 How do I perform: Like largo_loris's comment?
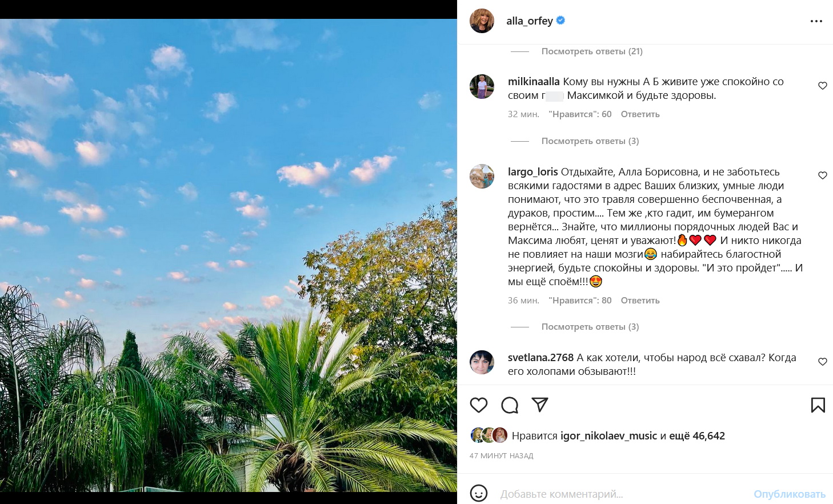pos(823,175)
